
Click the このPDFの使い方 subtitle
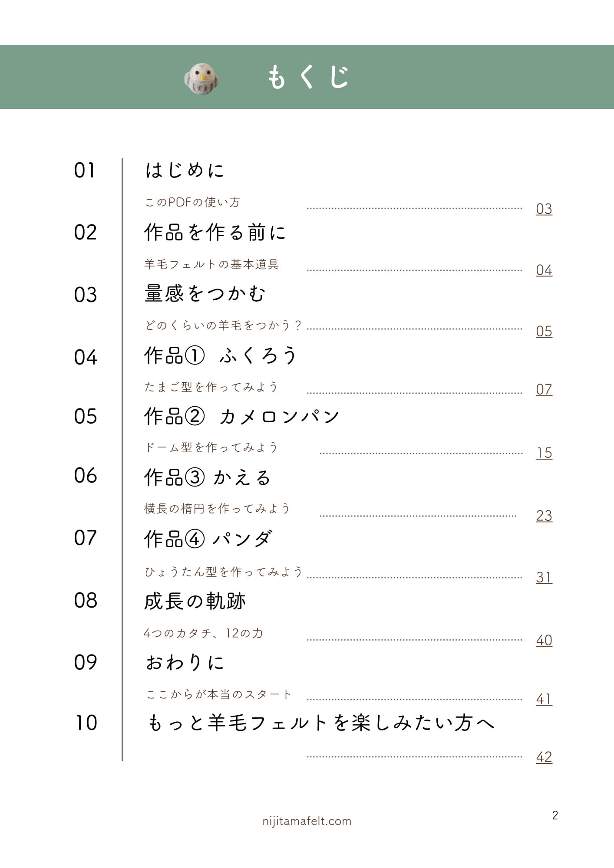pos(192,202)
